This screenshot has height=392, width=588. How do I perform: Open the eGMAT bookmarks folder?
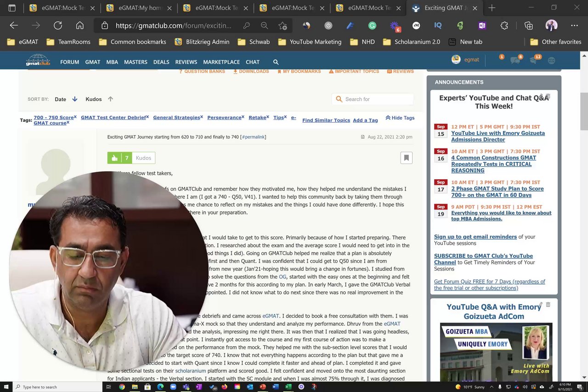coord(23,42)
